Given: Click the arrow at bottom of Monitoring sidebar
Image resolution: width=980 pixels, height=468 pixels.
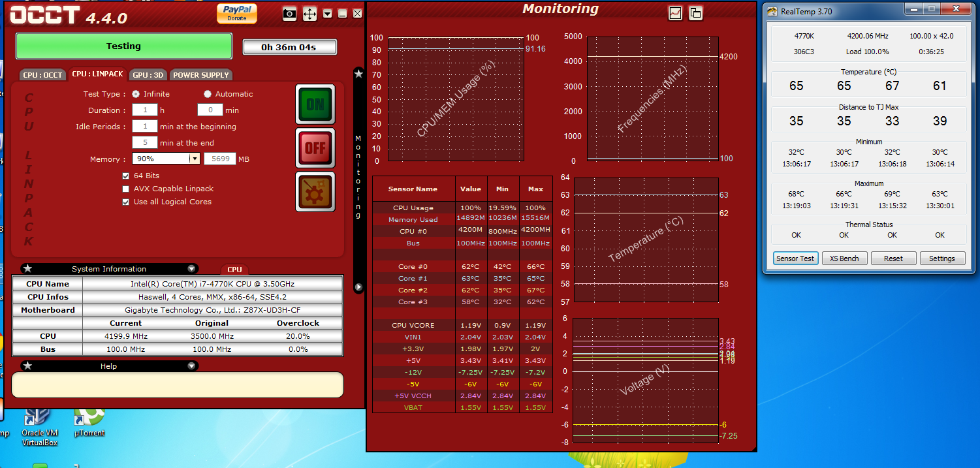Looking at the screenshot, I should pos(358,287).
